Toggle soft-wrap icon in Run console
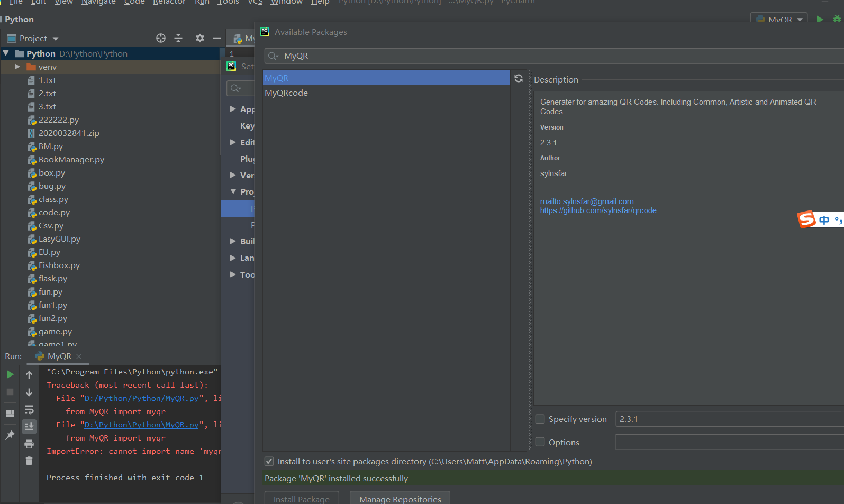844x504 pixels. [29, 409]
